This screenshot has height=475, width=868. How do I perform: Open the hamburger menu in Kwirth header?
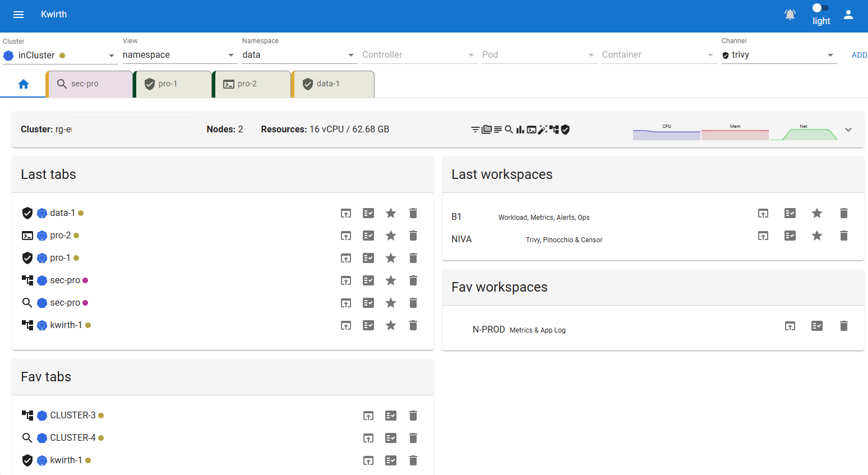pyautogui.click(x=19, y=15)
